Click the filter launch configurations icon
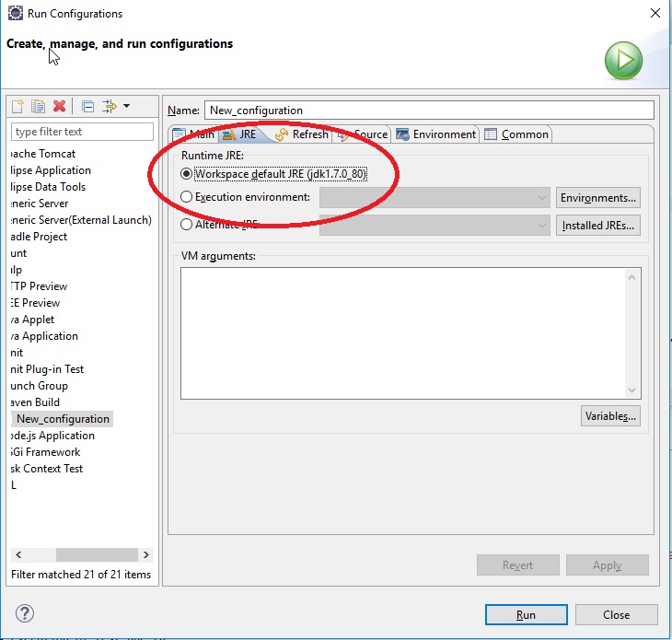Screen dimensions: 672x640 110,106
